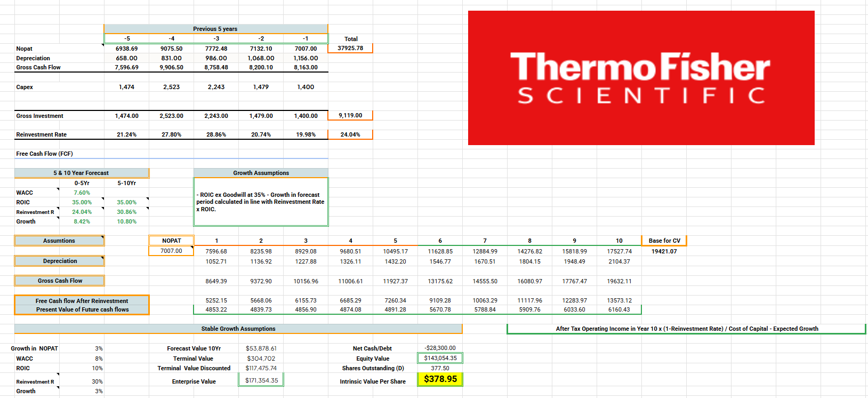Click the NOPAT base value 7007.00
The image size is (868, 398).
pos(171,251)
